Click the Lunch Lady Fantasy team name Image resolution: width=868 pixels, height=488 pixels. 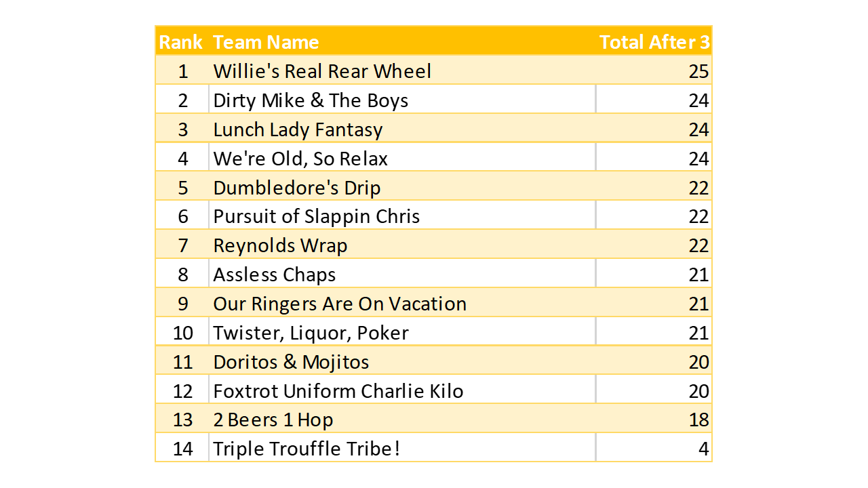click(298, 129)
